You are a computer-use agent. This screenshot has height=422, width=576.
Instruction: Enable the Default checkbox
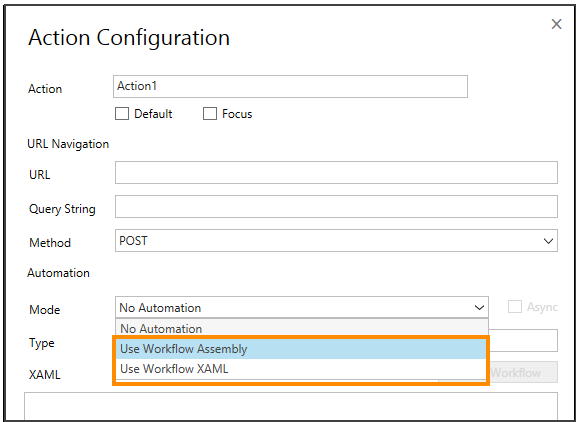coord(122,113)
